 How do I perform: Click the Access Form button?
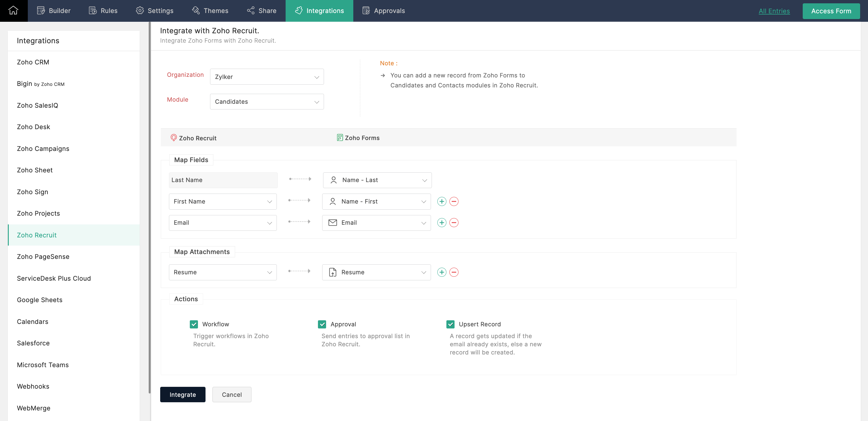(831, 11)
